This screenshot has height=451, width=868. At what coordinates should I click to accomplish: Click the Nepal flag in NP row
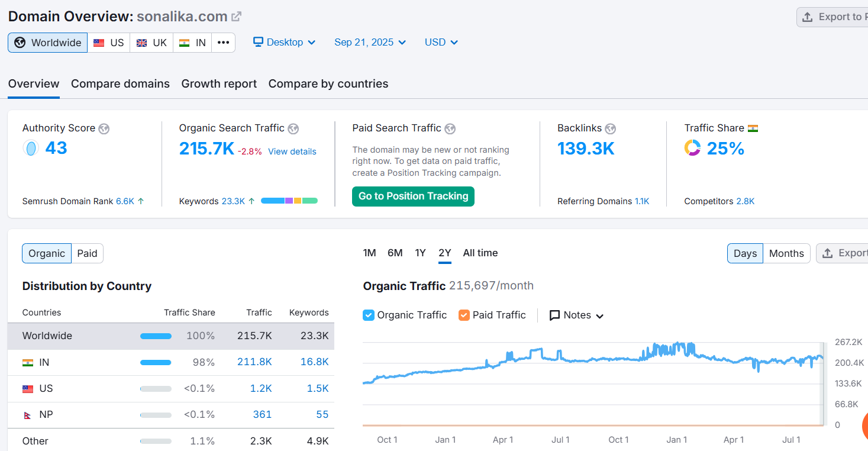pos(27,415)
